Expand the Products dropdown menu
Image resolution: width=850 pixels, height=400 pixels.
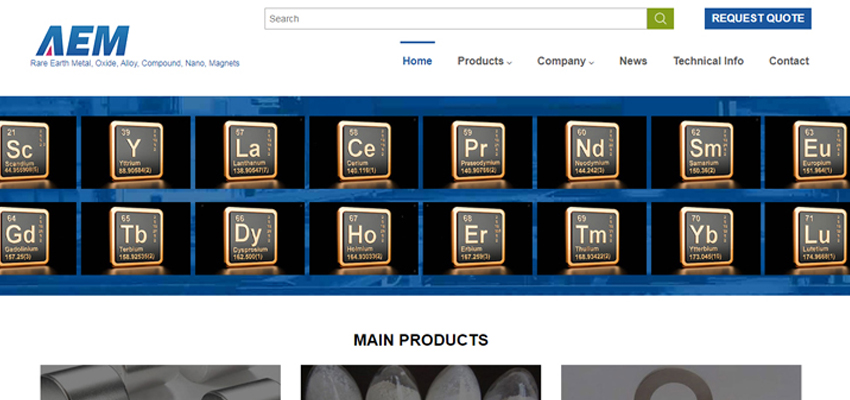click(484, 61)
